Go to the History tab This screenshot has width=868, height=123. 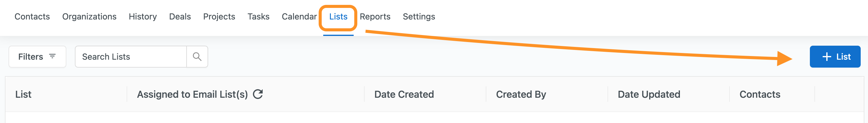pyautogui.click(x=142, y=16)
